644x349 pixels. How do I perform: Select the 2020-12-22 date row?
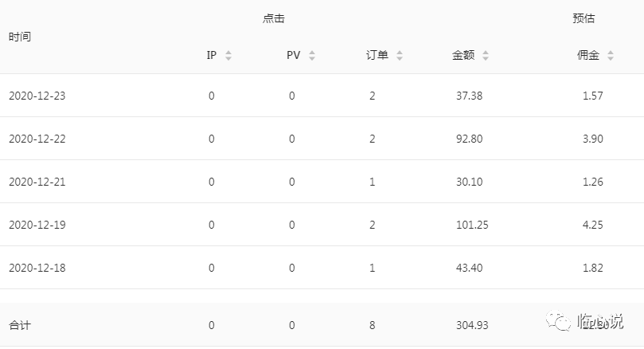[x=322, y=139]
